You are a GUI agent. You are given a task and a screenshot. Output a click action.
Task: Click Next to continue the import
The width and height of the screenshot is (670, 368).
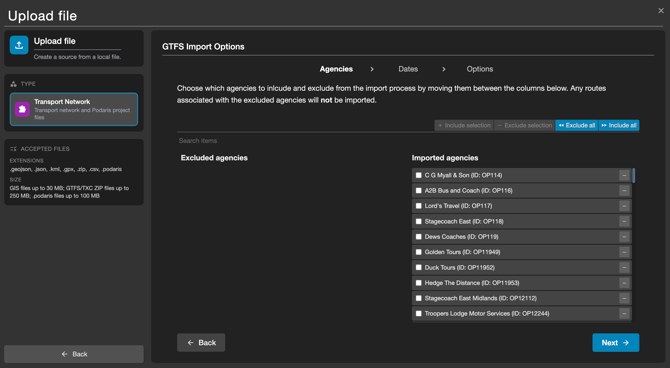(x=616, y=343)
